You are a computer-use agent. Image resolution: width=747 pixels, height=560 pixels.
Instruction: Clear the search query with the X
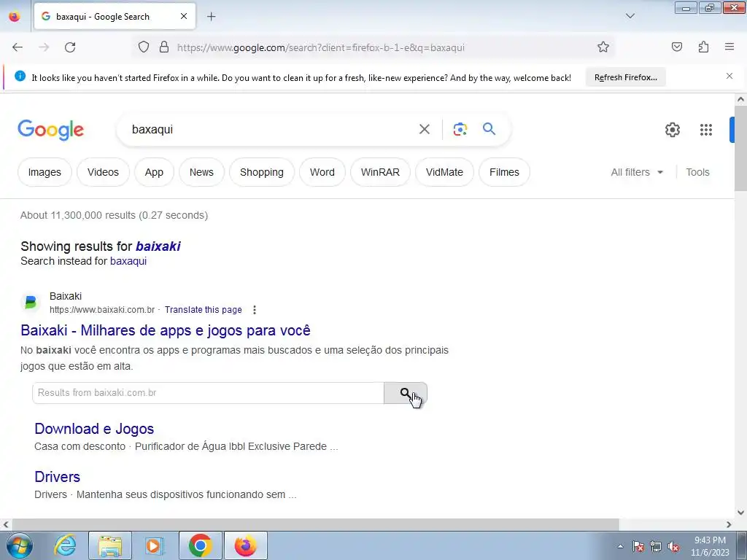(424, 129)
